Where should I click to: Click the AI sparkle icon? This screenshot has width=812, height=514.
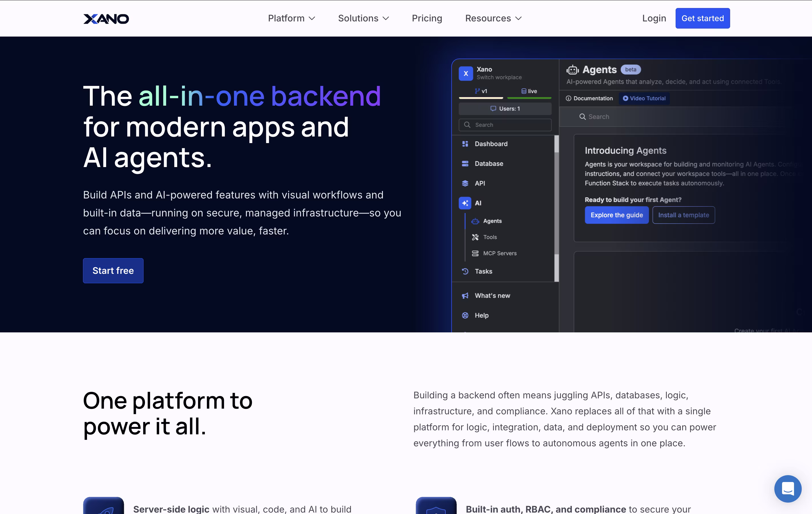pyautogui.click(x=465, y=203)
